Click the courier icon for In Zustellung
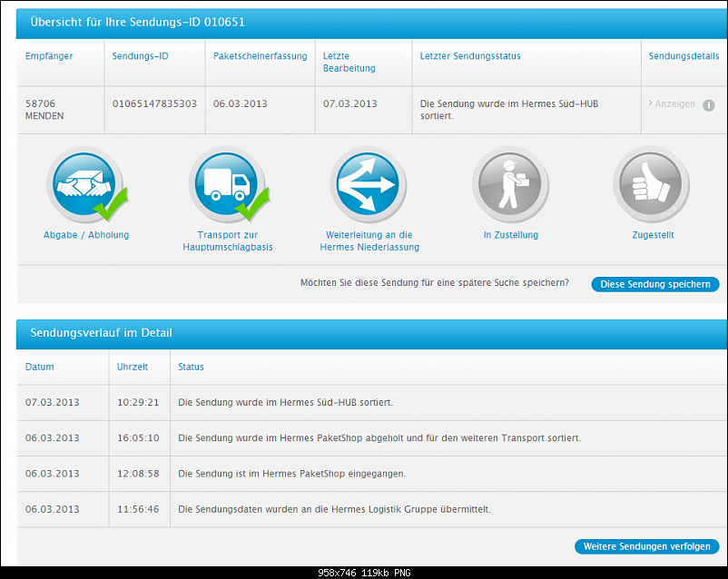Image resolution: width=728 pixels, height=579 pixels. click(510, 184)
